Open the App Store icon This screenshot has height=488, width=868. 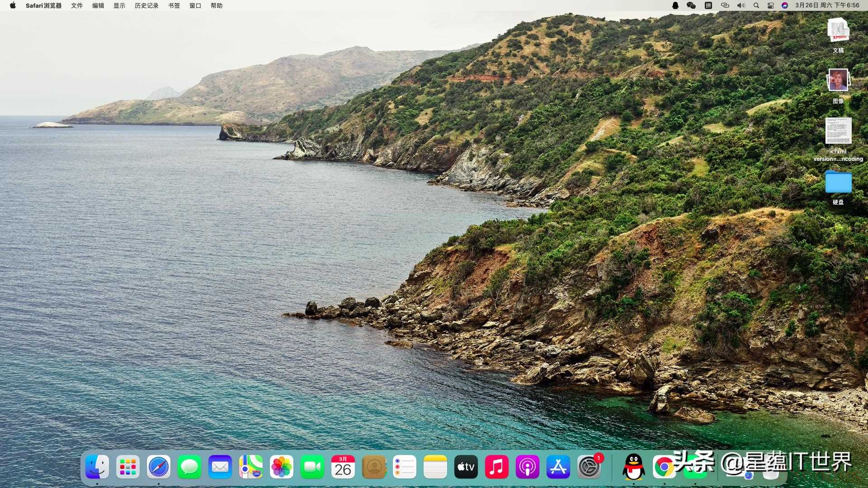pos(558,467)
